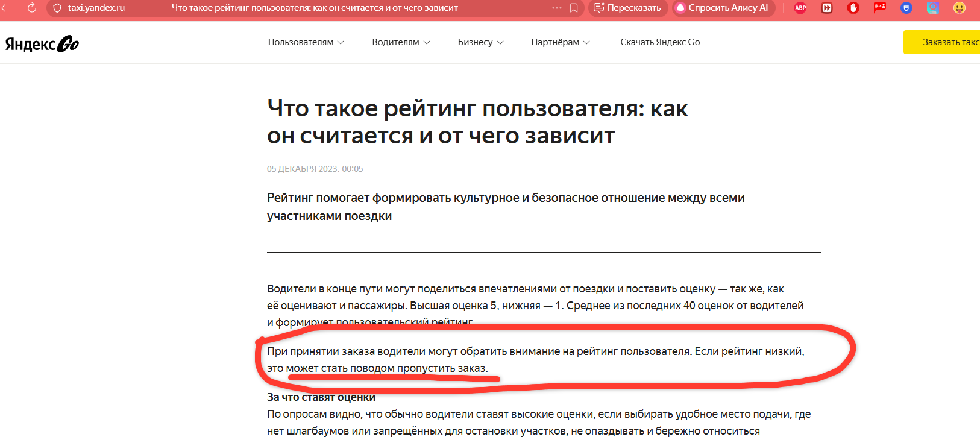980x437 pixels.
Task: Open the site protection shield icon
Action: 57,8
